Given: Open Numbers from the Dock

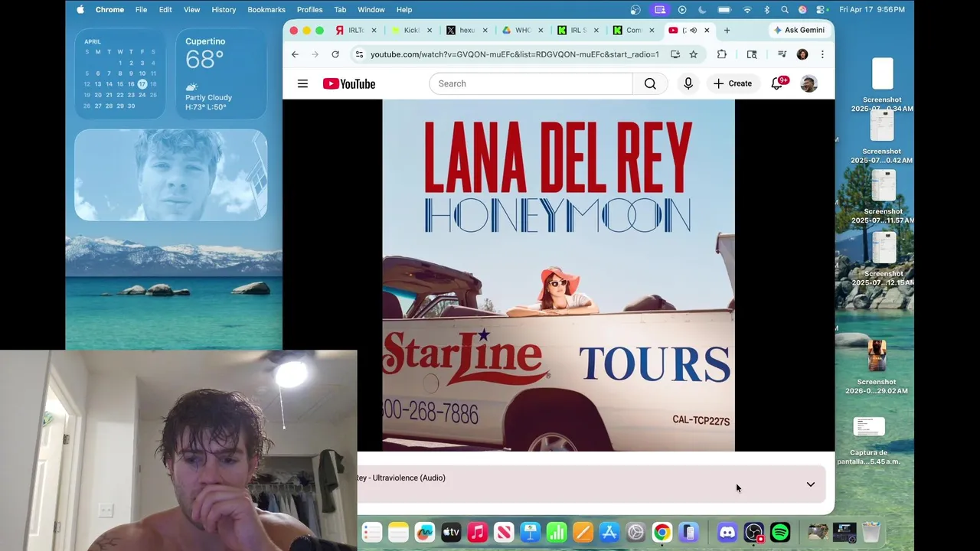Looking at the screenshot, I should tap(557, 532).
